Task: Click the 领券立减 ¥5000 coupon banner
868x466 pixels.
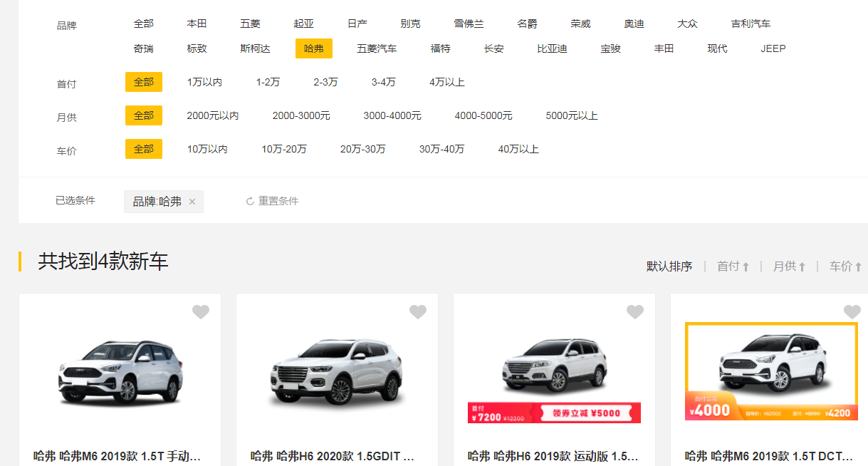Action: coord(585,413)
